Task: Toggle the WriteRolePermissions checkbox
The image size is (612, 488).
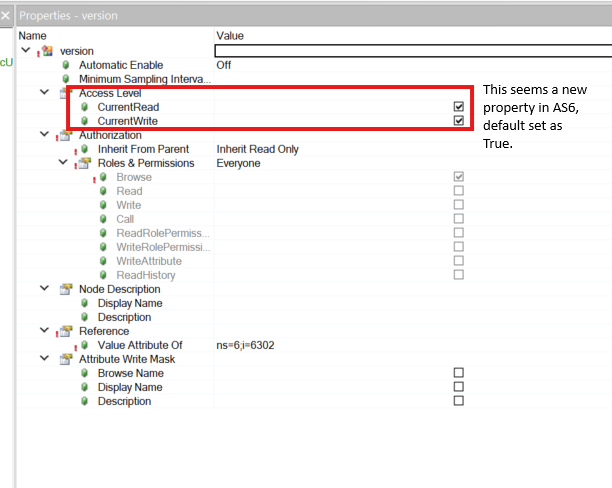Action: (x=459, y=247)
